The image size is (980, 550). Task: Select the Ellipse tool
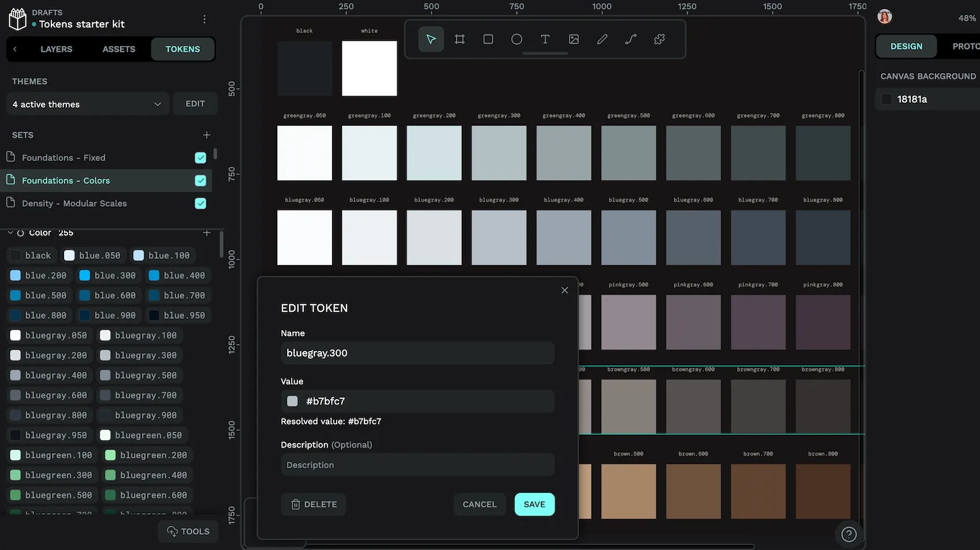pos(517,39)
